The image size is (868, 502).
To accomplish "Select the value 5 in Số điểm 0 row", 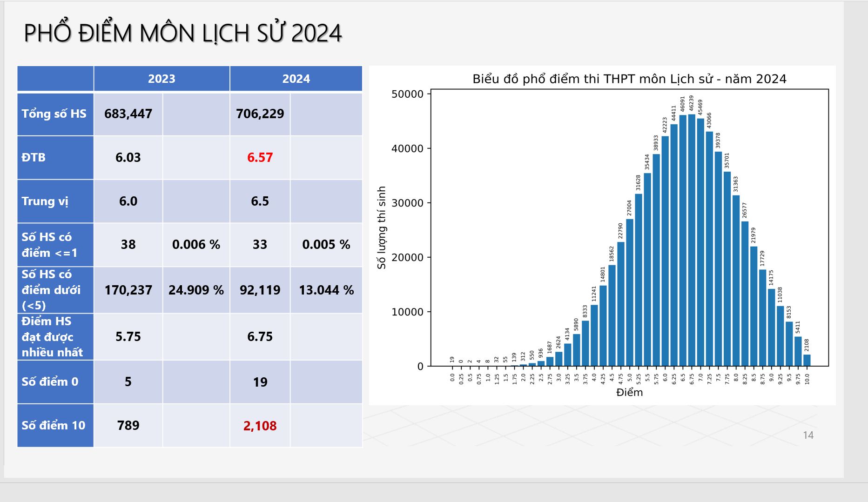I will pyautogui.click(x=128, y=382).
